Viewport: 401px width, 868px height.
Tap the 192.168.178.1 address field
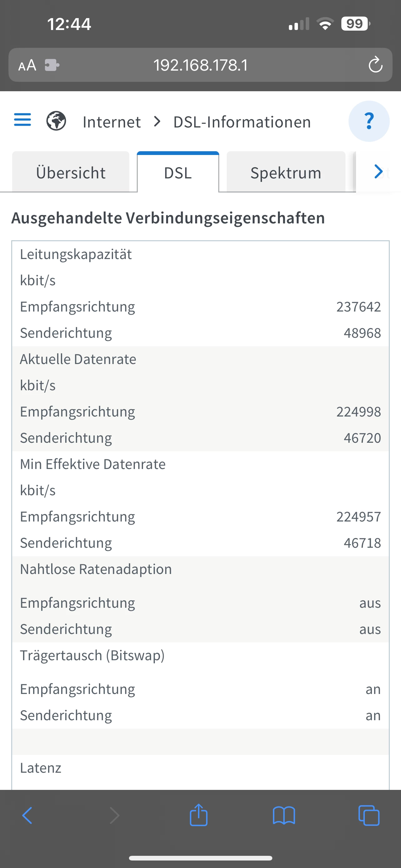(200, 65)
